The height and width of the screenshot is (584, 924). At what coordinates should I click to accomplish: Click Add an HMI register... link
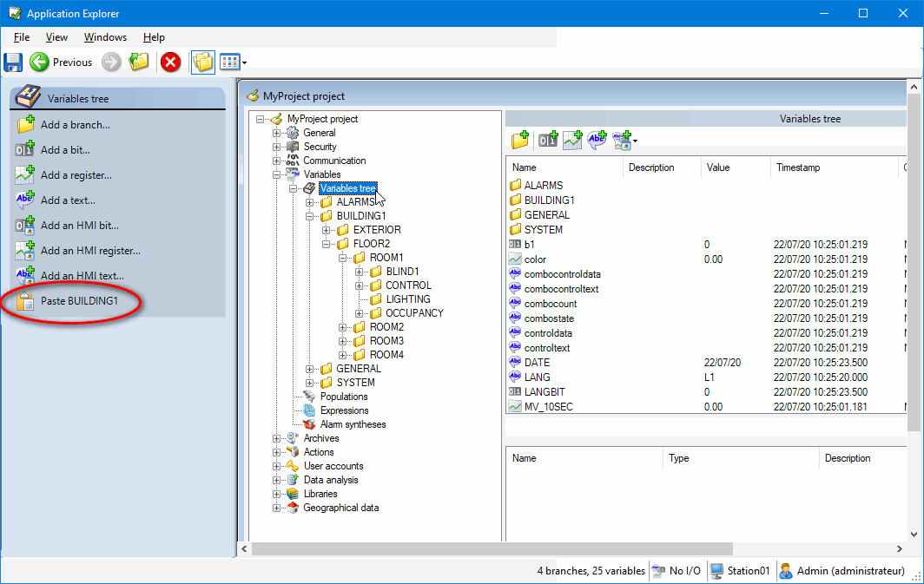point(90,251)
